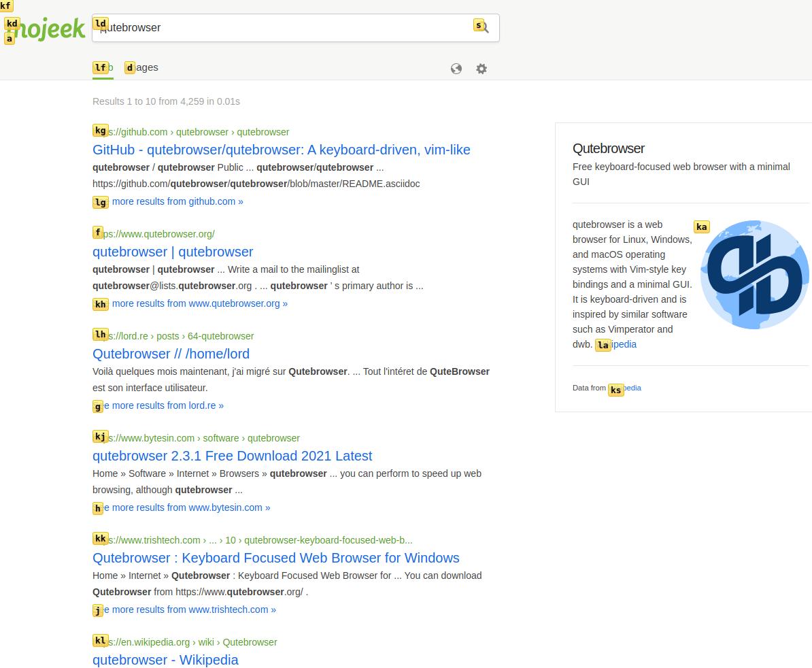Open GitHub qutebrowser result title

[281, 150]
